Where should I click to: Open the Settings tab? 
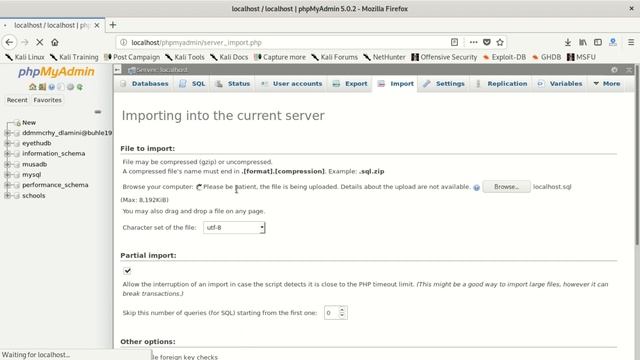tap(444, 83)
